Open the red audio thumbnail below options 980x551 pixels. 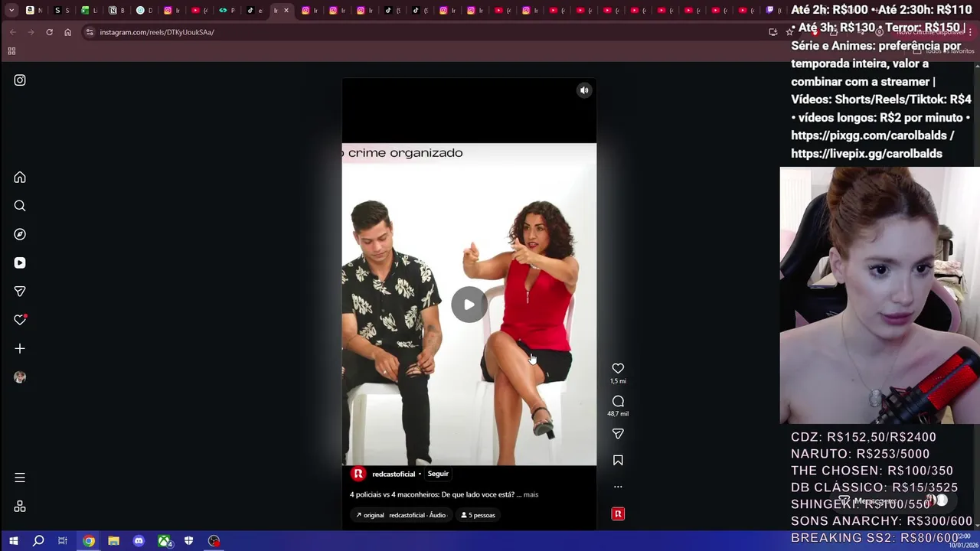(618, 514)
